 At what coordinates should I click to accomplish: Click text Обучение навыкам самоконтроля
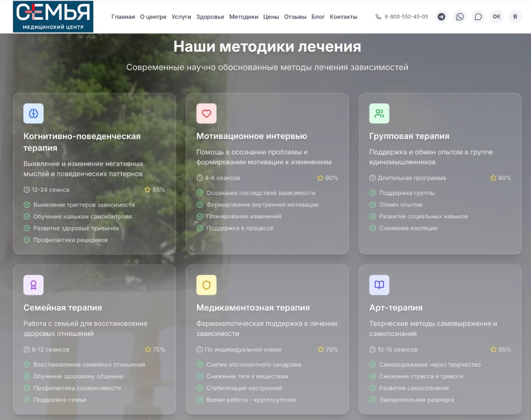[82, 216]
